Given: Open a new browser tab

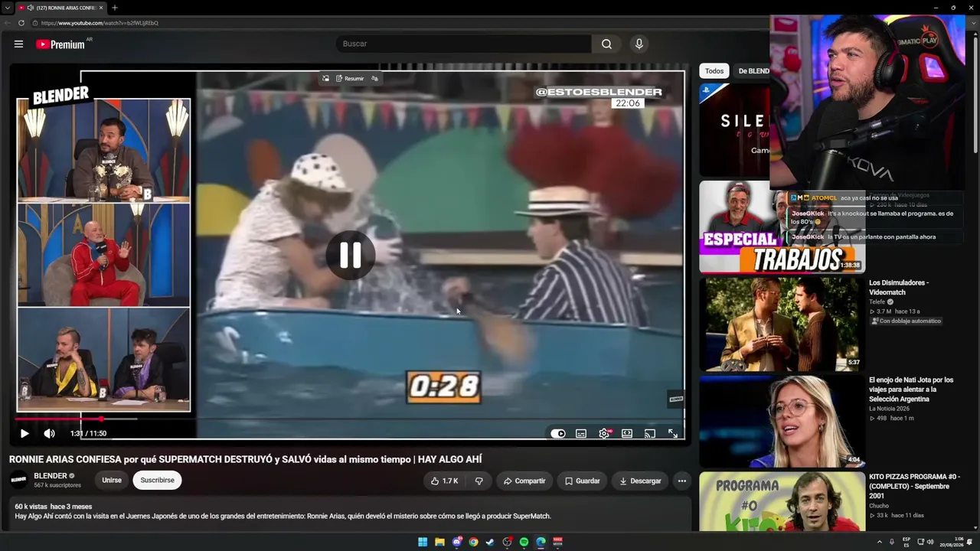Looking at the screenshot, I should 115,8.
